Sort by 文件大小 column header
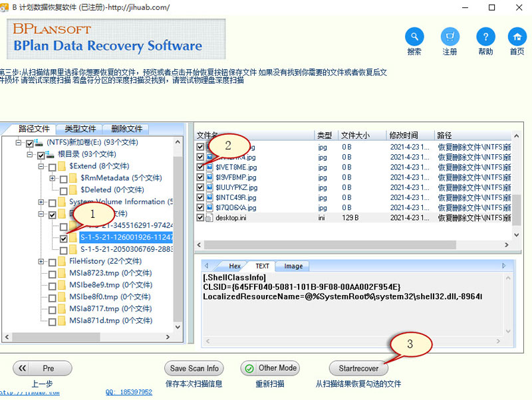The width and height of the screenshot is (532, 400). click(354, 136)
